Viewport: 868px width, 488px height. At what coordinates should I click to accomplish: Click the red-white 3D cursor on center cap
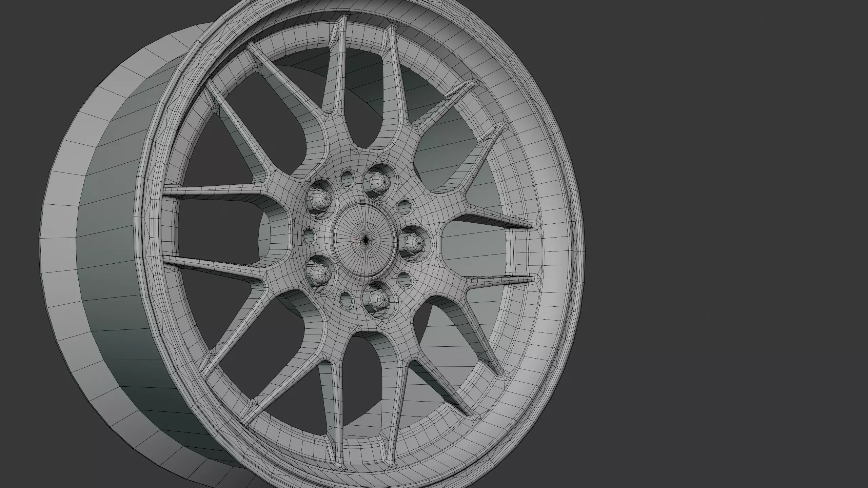pyautogui.click(x=356, y=242)
